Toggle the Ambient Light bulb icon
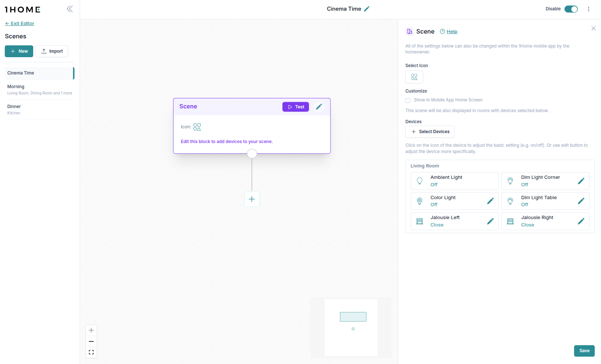 pyautogui.click(x=420, y=181)
